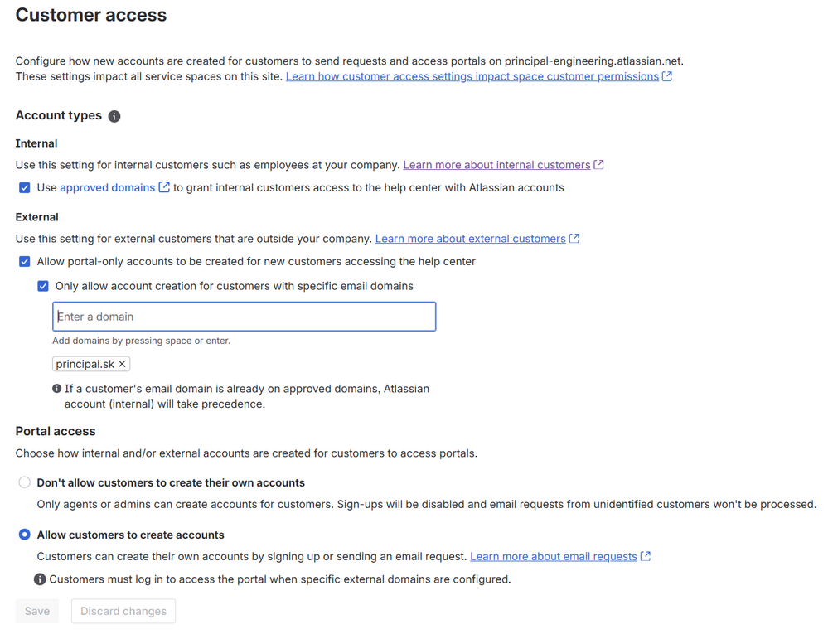This screenshot has width=828, height=644.
Task: Click external link icon beside Learn more about email requests
Action: [x=646, y=556]
